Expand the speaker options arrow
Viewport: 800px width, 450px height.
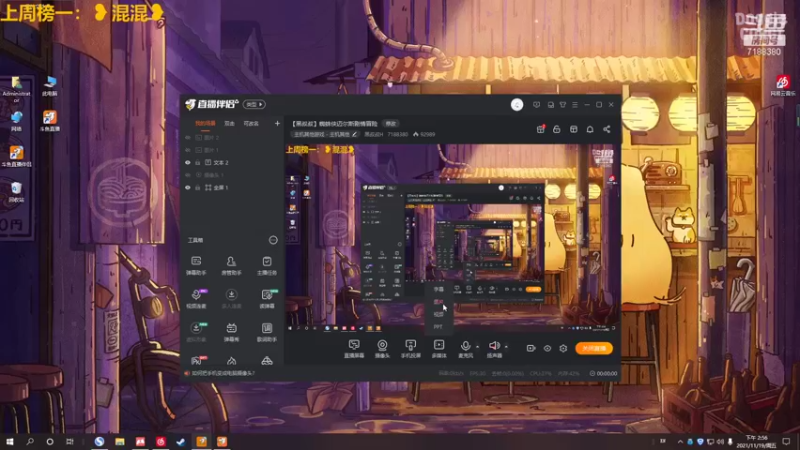click(x=506, y=347)
